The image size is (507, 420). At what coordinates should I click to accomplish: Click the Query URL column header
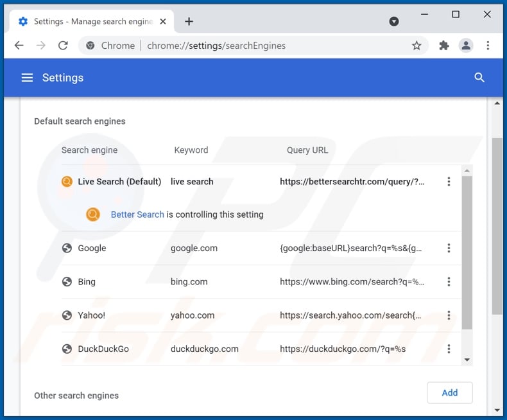[x=307, y=150]
